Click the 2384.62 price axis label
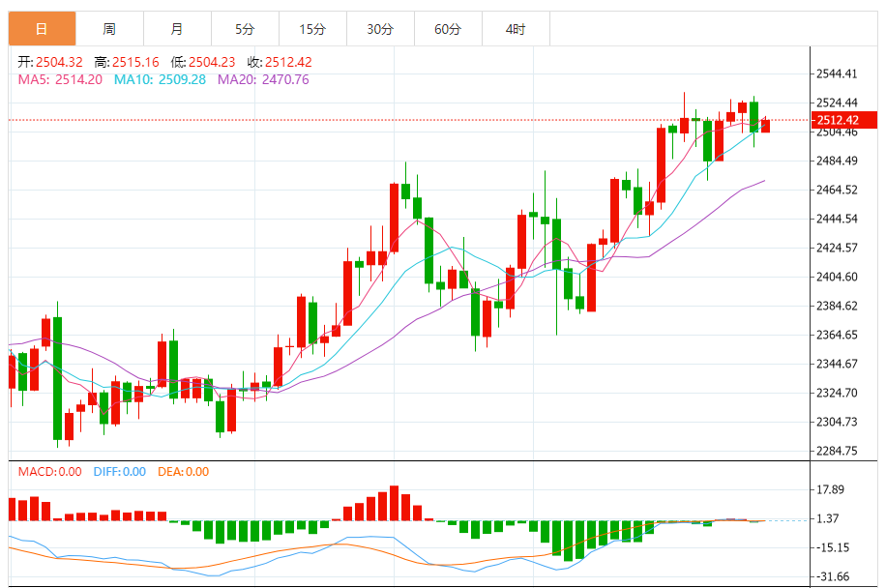This screenshot has width=886, height=588. pos(837,306)
